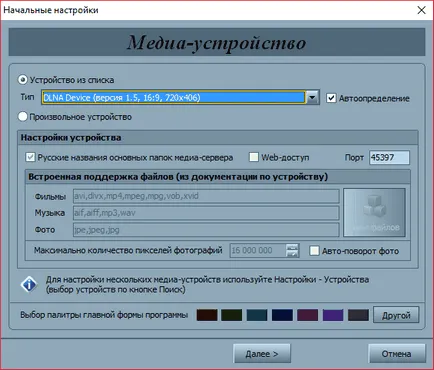Choose the dark brown palette swatch
The width and height of the screenshot is (434, 370).
[207, 315]
